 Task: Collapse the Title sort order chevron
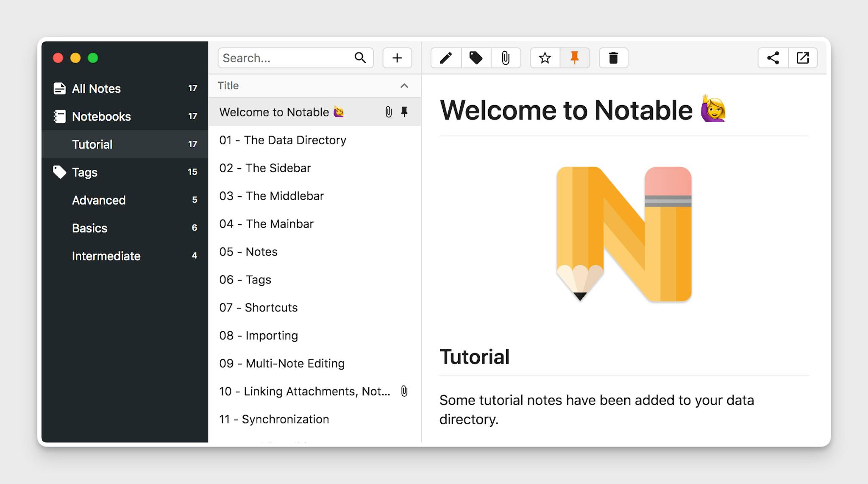pyautogui.click(x=403, y=86)
